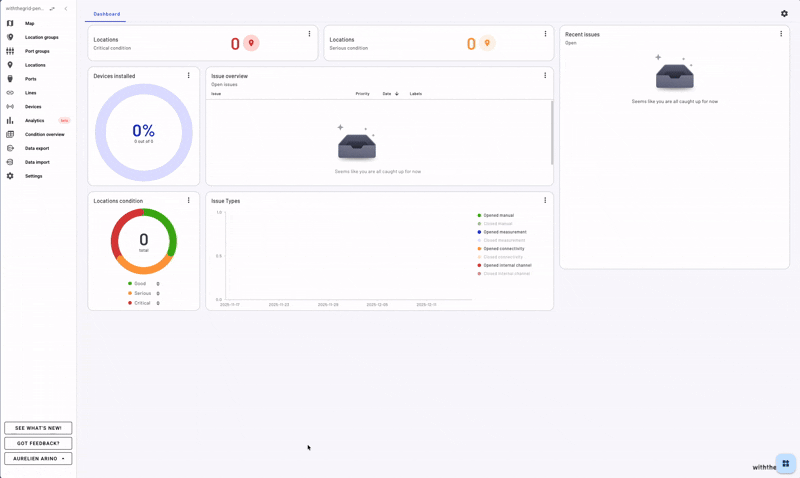Image resolution: width=800 pixels, height=478 pixels.
Task: Open dashboard settings gear at top right
Action: click(x=784, y=14)
